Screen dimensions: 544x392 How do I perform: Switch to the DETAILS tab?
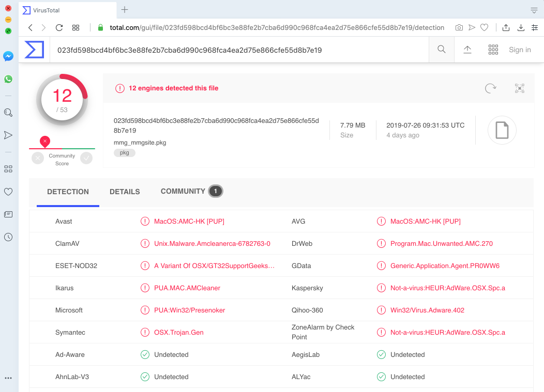coord(125,192)
